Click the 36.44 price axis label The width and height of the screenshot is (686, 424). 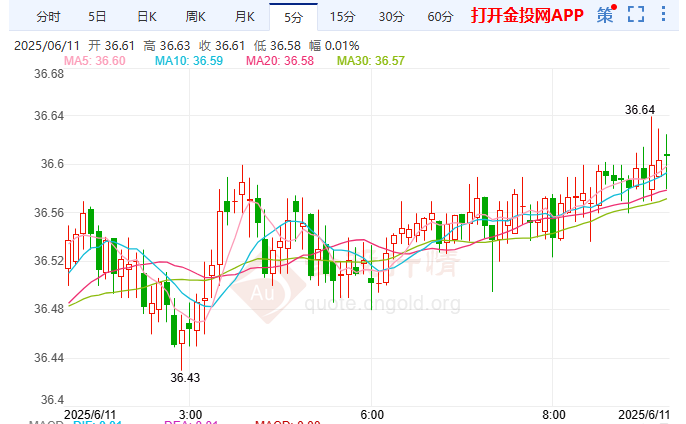(49, 358)
